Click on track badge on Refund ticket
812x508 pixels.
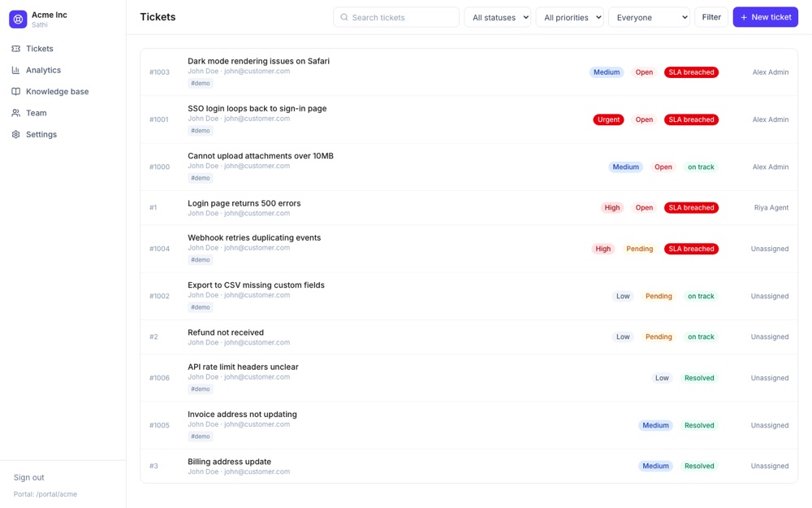(701, 336)
